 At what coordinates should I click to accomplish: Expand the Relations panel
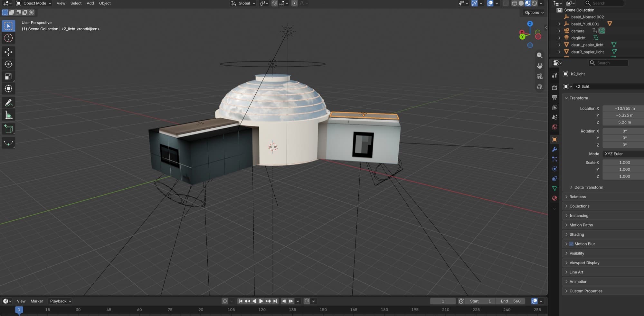coord(578,197)
